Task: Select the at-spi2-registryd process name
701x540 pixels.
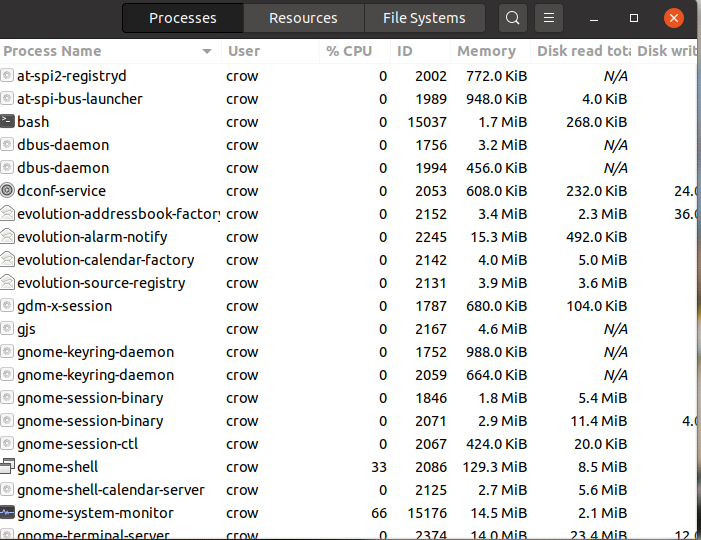Action: click(x=72, y=76)
